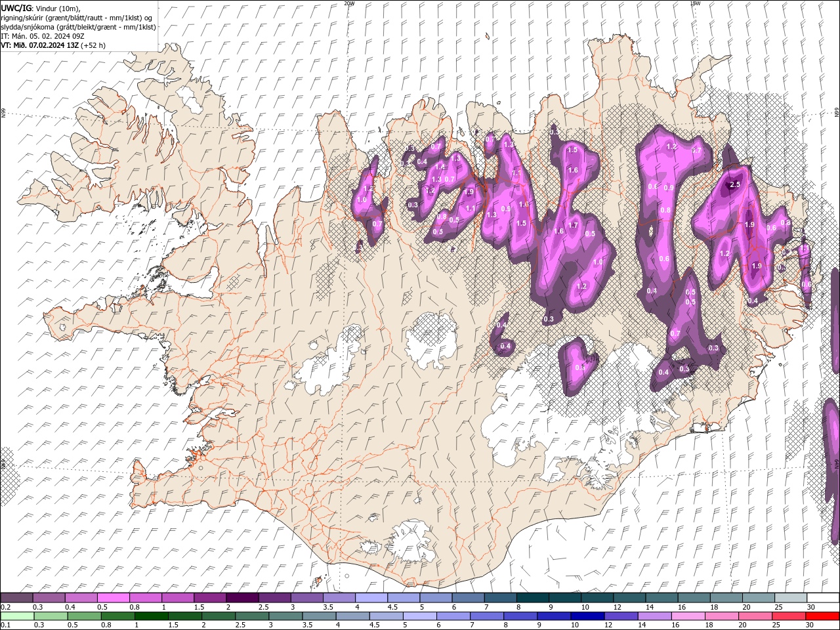Select the dusky purple 0.2–0.3 snow swatch

tap(16, 598)
